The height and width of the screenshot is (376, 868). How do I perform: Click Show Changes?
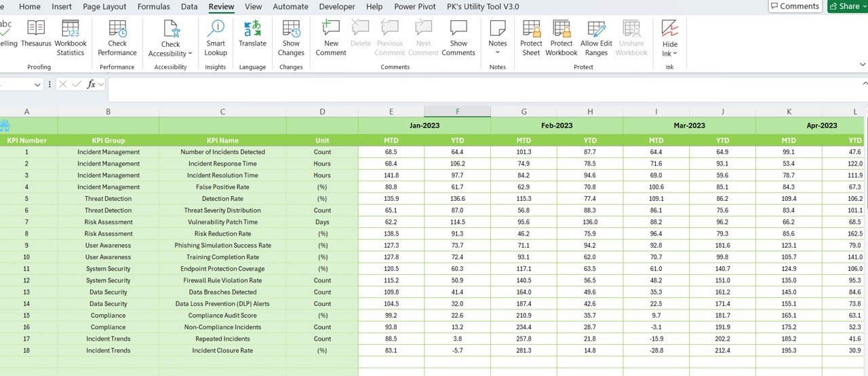pos(291,38)
